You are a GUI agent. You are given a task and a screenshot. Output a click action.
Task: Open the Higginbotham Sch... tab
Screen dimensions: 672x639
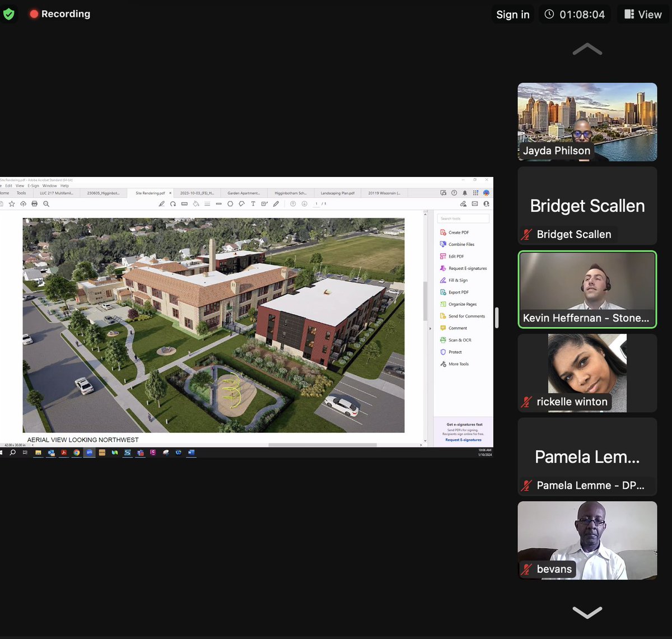coord(291,193)
